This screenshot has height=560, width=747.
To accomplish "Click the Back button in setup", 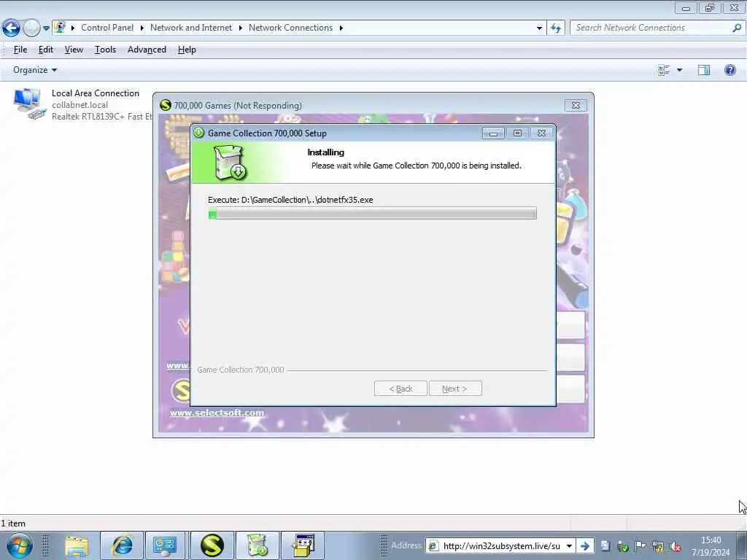I will click(400, 389).
